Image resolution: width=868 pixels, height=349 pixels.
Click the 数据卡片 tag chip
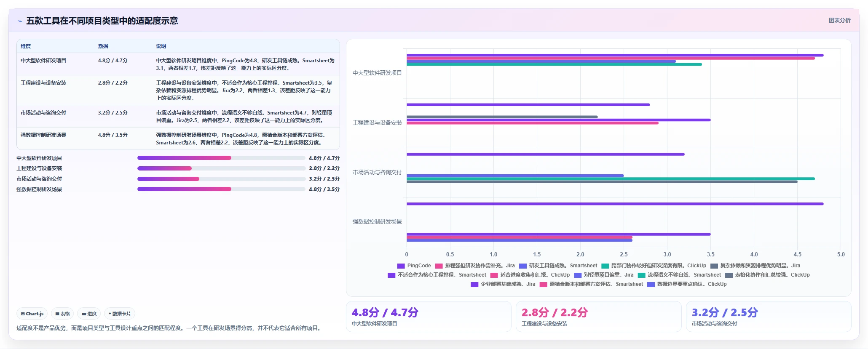[x=120, y=314]
